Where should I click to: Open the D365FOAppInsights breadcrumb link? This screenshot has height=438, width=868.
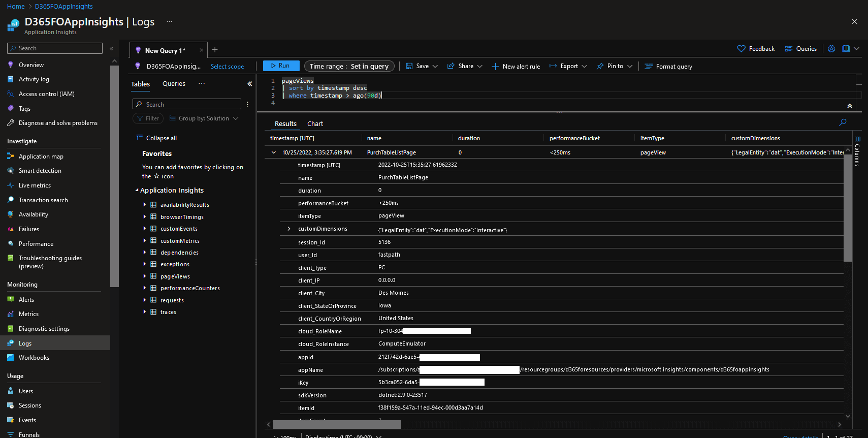click(x=63, y=7)
